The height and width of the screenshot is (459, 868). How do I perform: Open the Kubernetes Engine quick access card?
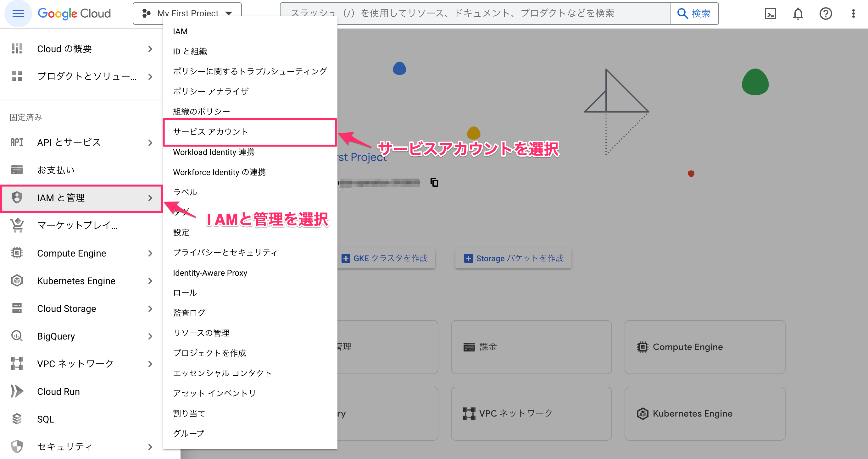704,413
